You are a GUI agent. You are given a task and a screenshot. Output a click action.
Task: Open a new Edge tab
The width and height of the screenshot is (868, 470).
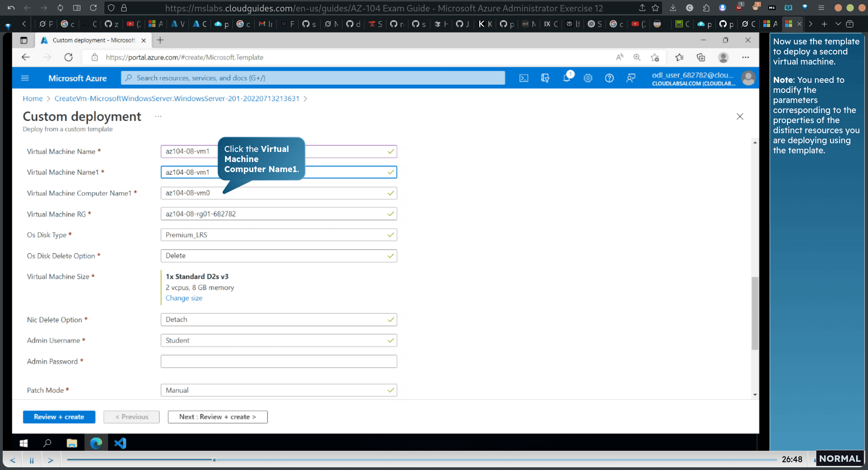pos(160,40)
